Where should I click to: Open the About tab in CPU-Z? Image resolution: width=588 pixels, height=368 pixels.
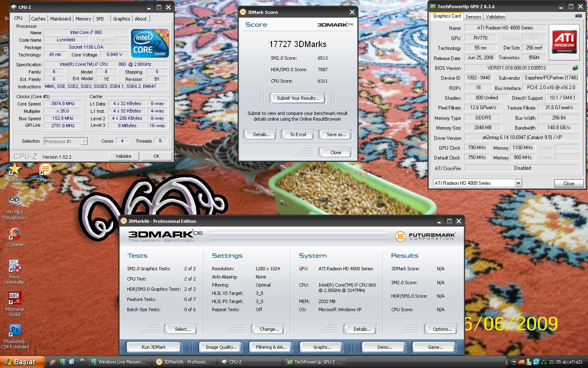(141, 19)
